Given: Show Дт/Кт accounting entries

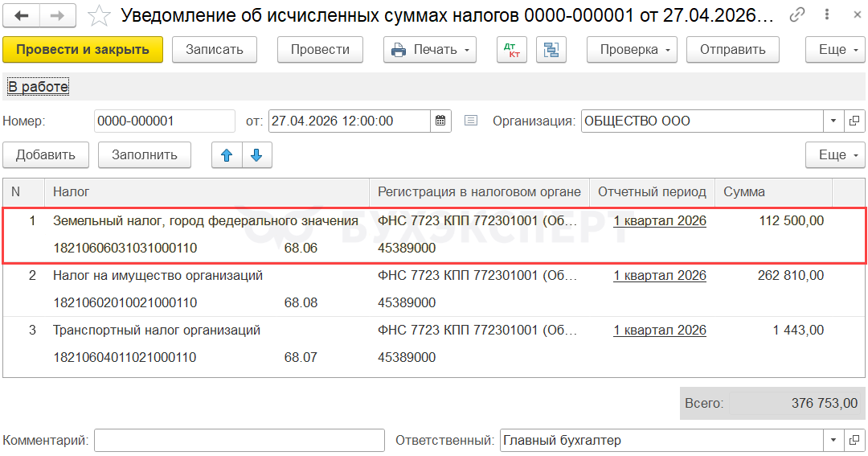Looking at the screenshot, I should pos(510,50).
